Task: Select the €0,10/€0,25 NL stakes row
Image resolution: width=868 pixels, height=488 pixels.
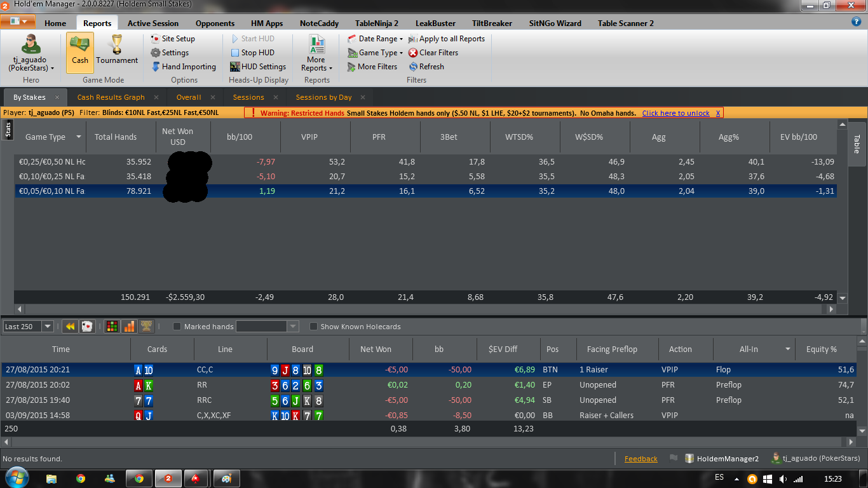Action: click(x=426, y=176)
